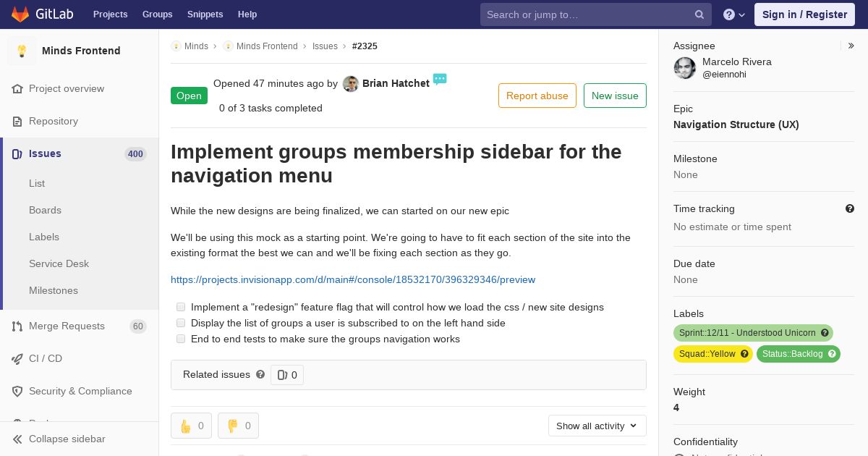Viewport: 868px width, 456px height.
Task: Click the thumbs up reaction button
Action: pos(191,426)
